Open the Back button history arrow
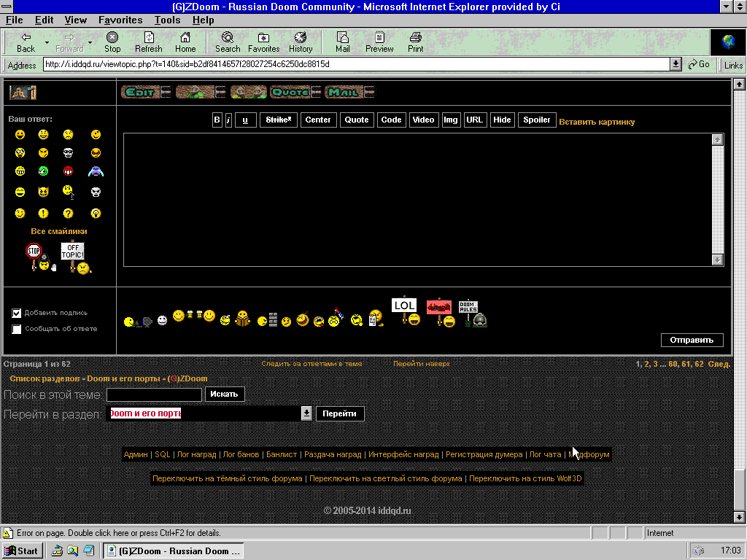The image size is (747, 560). pos(47,42)
